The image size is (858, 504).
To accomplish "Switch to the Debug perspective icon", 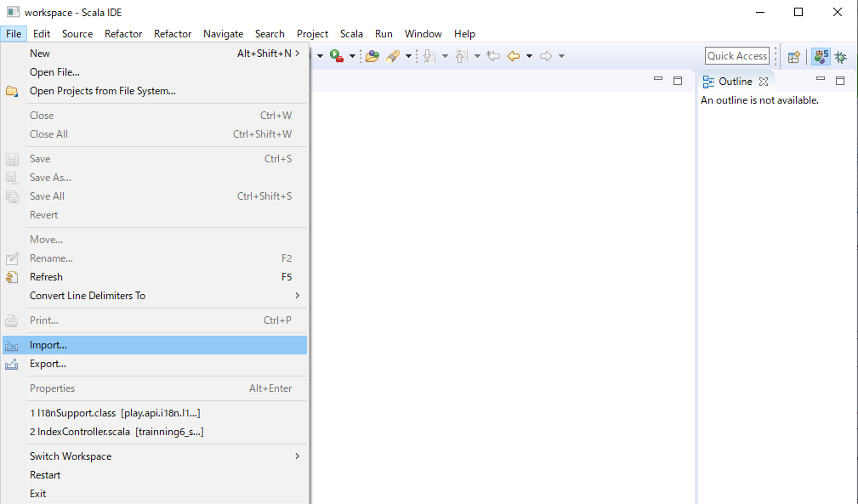I will tap(841, 56).
